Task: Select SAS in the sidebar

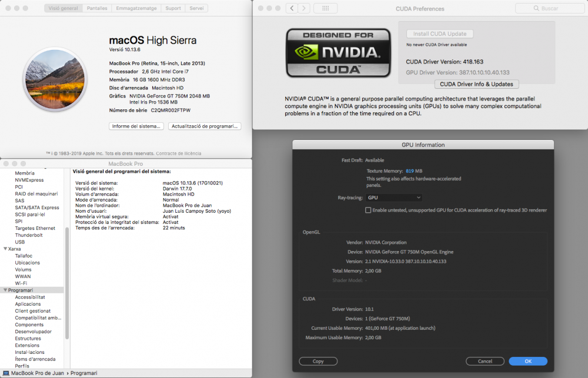Action: point(19,200)
